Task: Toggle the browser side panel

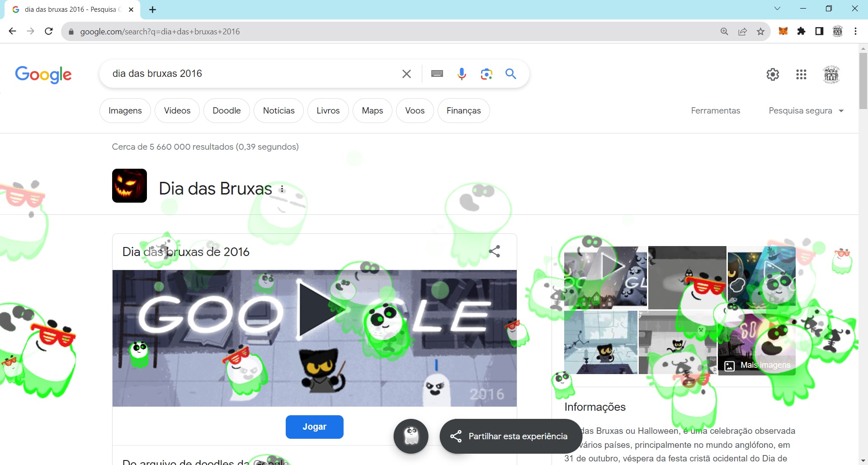Action: [x=819, y=31]
